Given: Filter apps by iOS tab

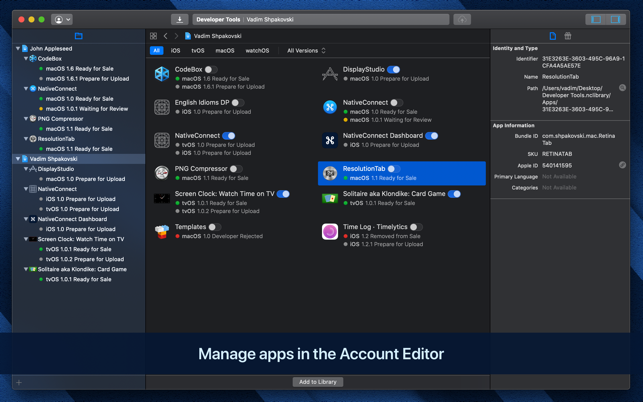Looking at the screenshot, I should click(x=176, y=50).
